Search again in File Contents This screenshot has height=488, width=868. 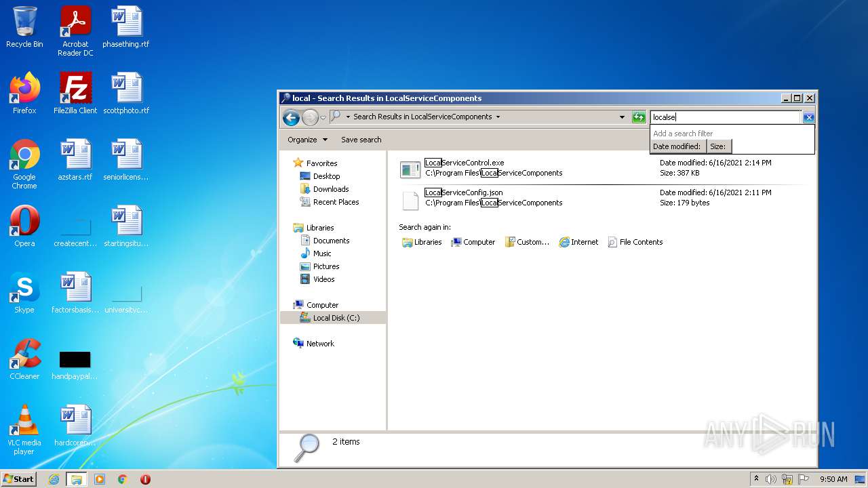pyautogui.click(x=635, y=242)
